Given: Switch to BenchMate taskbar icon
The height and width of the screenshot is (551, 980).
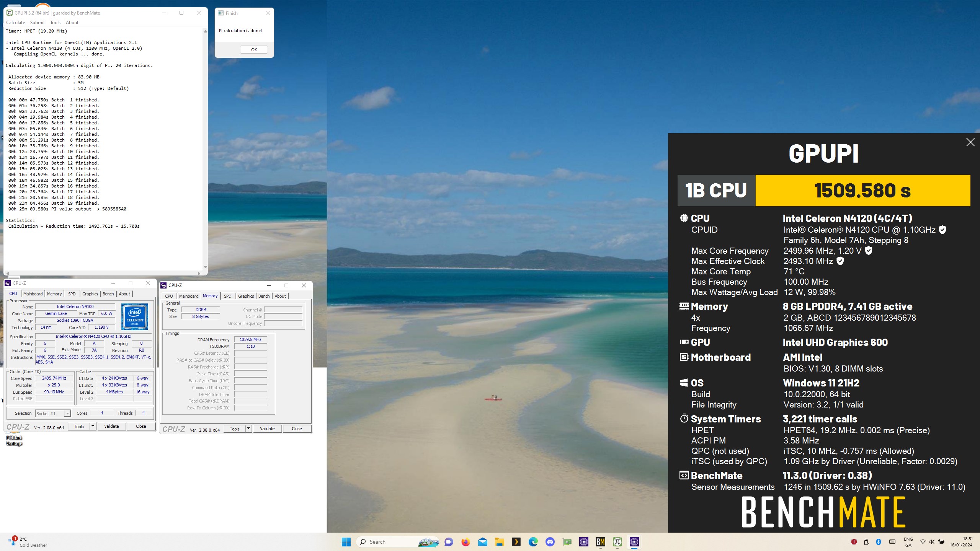Looking at the screenshot, I should [600, 542].
